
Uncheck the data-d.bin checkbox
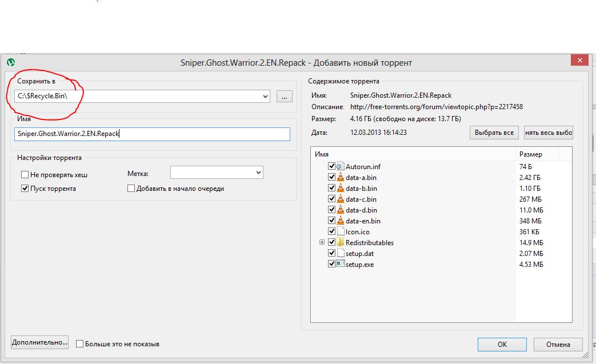point(331,210)
